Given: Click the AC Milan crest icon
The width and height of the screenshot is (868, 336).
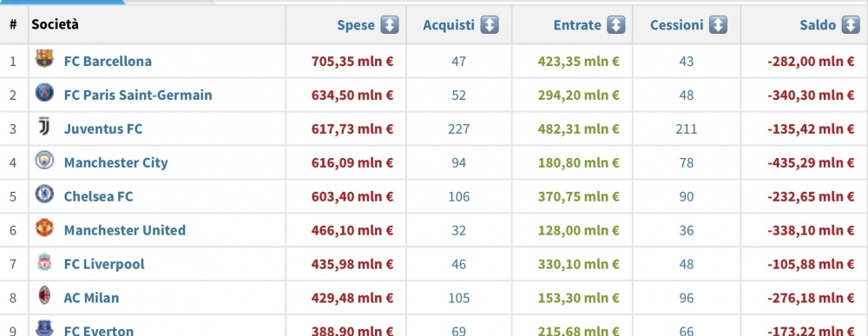Looking at the screenshot, I should click(x=44, y=295).
